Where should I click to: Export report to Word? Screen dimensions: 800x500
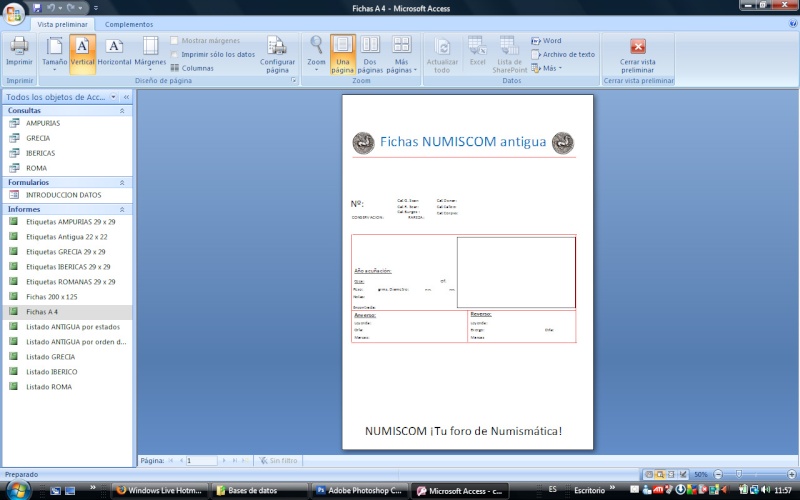point(546,40)
